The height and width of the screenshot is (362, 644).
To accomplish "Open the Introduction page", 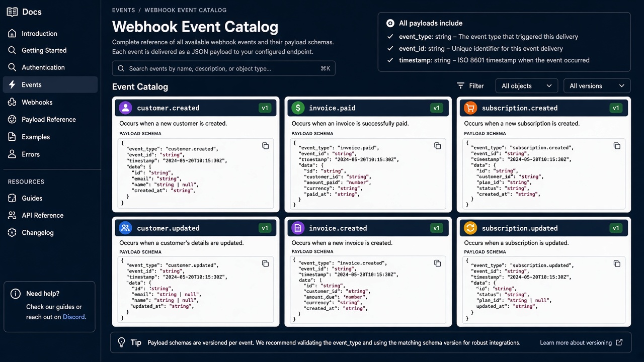I will [50, 34].
